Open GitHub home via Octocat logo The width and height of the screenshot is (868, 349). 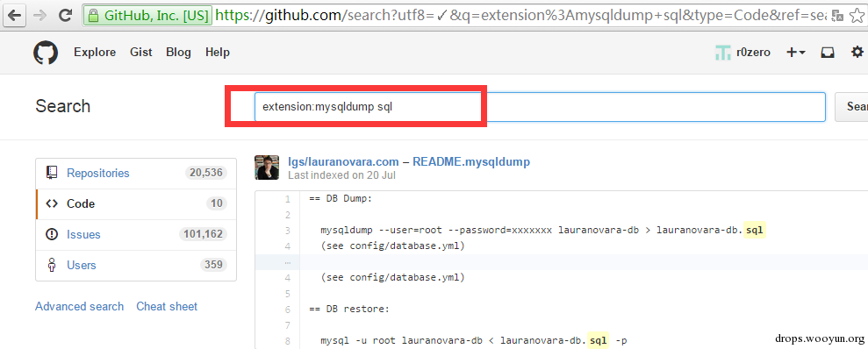(x=46, y=53)
